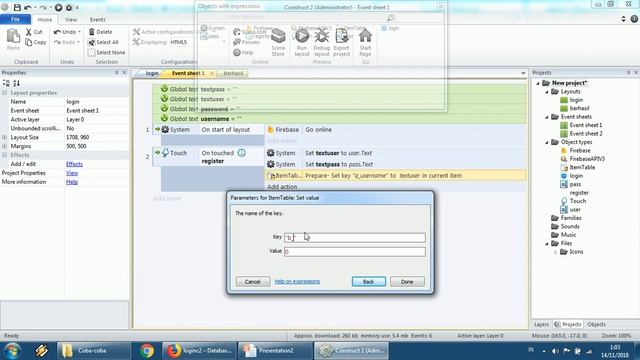The image size is (640, 360).
Task: Click the Undo arrow in ribbon
Action: (58, 32)
